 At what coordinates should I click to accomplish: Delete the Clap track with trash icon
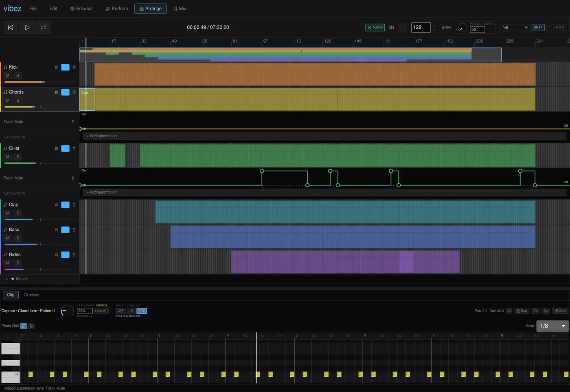[74, 205]
